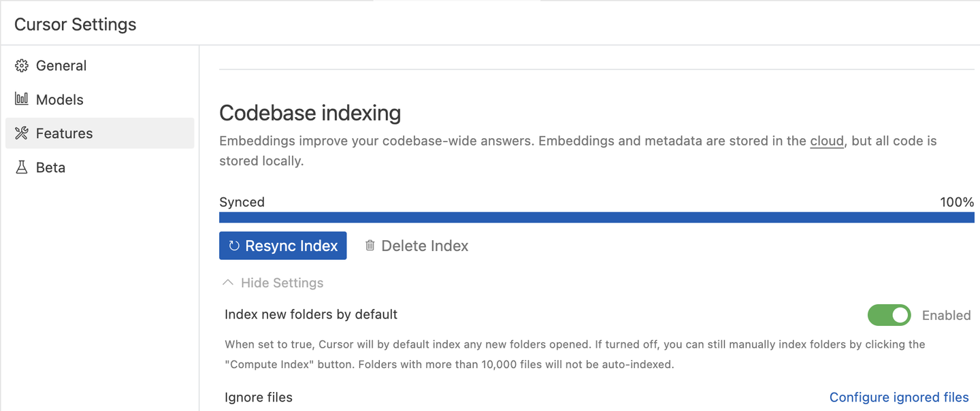Collapse the Hide Settings section

pyautogui.click(x=274, y=282)
